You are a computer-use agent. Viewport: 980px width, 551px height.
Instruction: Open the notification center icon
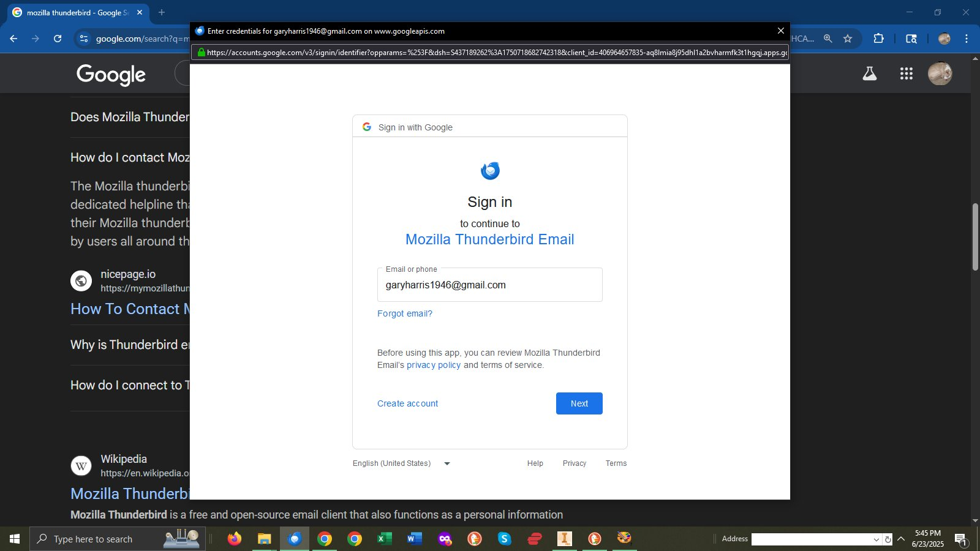point(960,539)
